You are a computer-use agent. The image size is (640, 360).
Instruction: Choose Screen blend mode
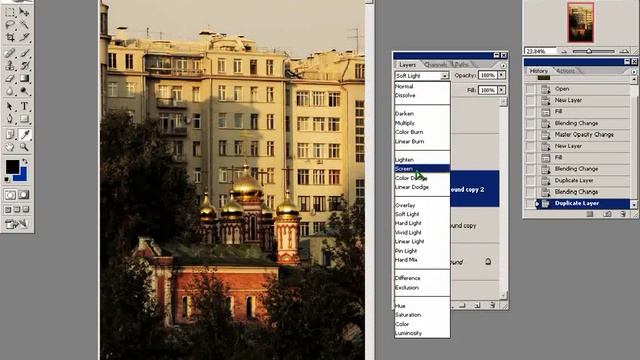pos(422,169)
